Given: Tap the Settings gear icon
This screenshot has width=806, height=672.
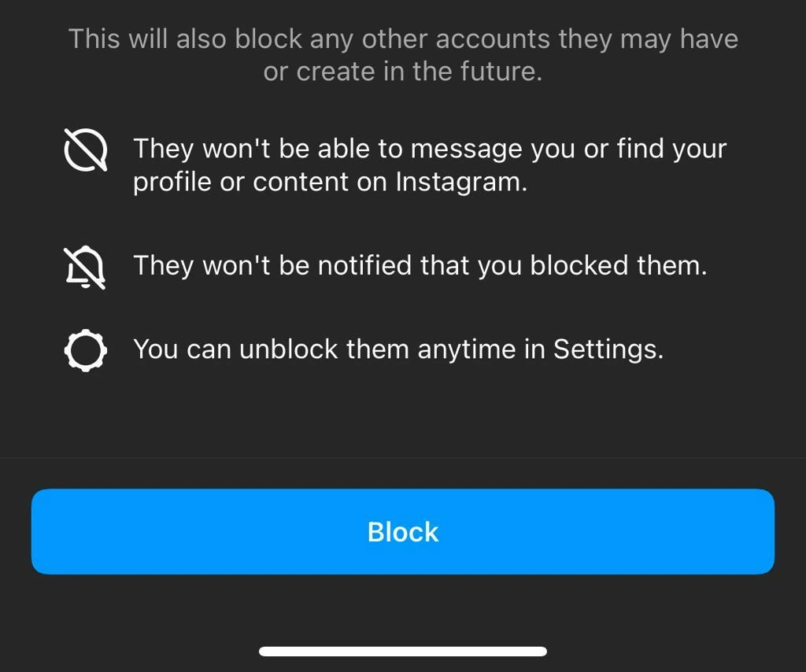Looking at the screenshot, I should 85,350.
